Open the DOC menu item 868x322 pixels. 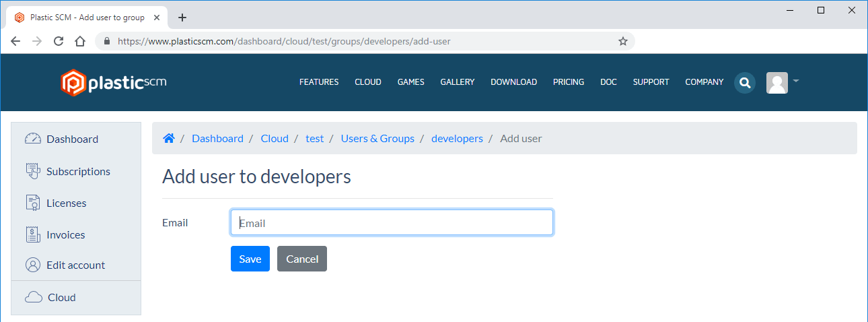pyautogui.click(x=608, y=82)
